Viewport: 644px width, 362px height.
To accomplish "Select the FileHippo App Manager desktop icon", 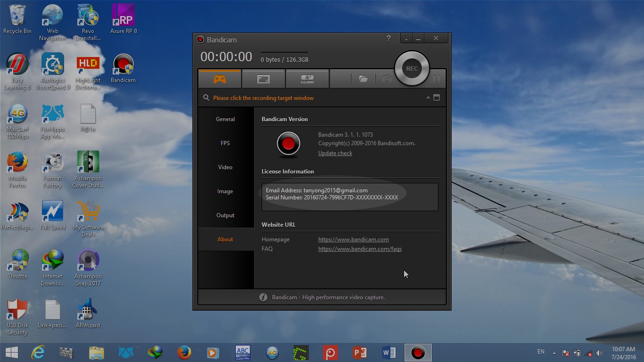I will (x=52, y=121).
